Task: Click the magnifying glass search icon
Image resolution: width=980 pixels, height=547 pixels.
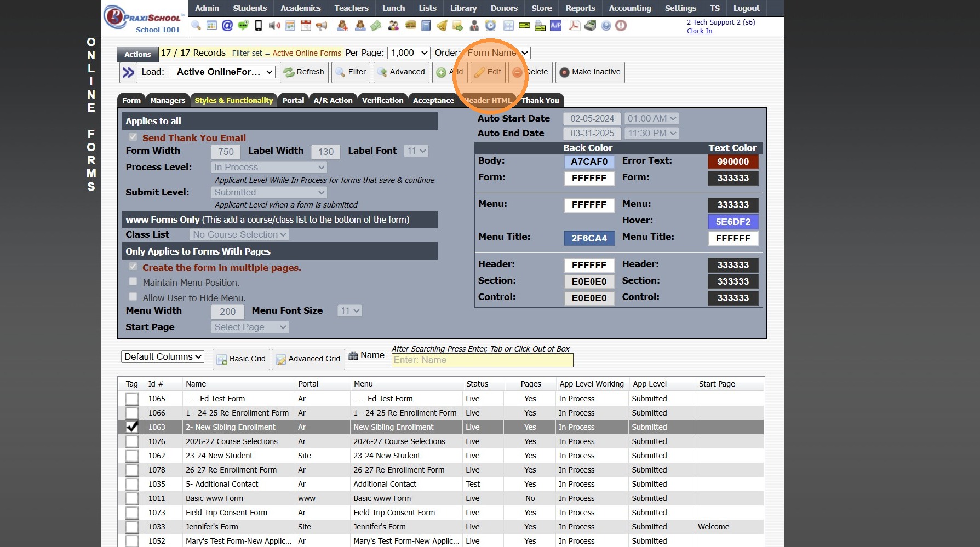Action: pyautogui.click(x=196, y=26)
